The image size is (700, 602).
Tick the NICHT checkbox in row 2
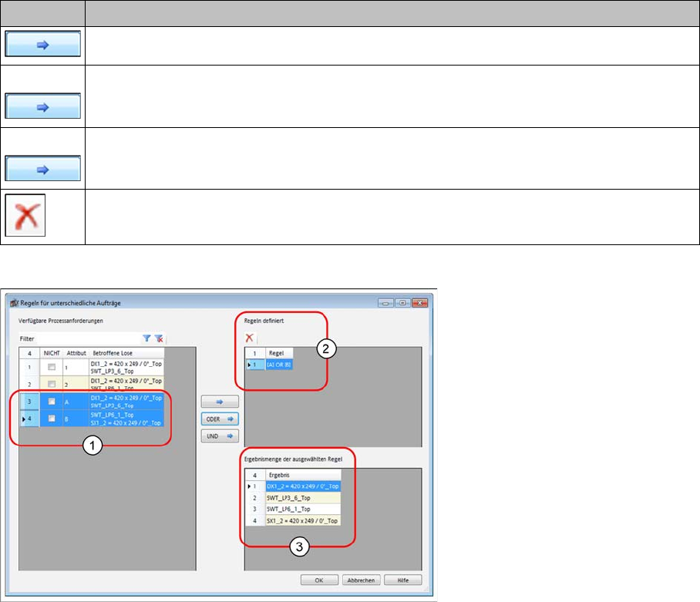tap(52, 384)
